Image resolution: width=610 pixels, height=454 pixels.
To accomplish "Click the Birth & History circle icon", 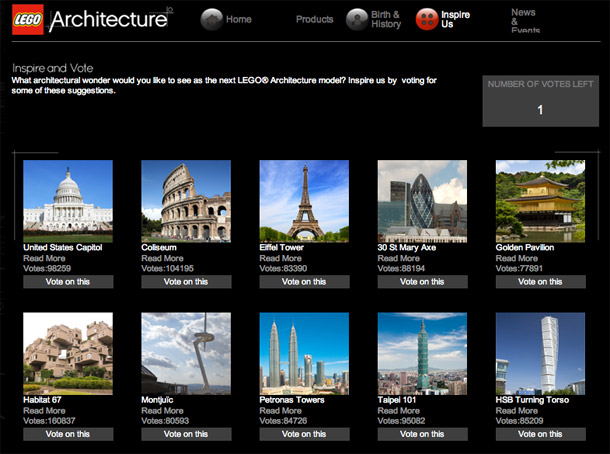I will pos(357,19).
